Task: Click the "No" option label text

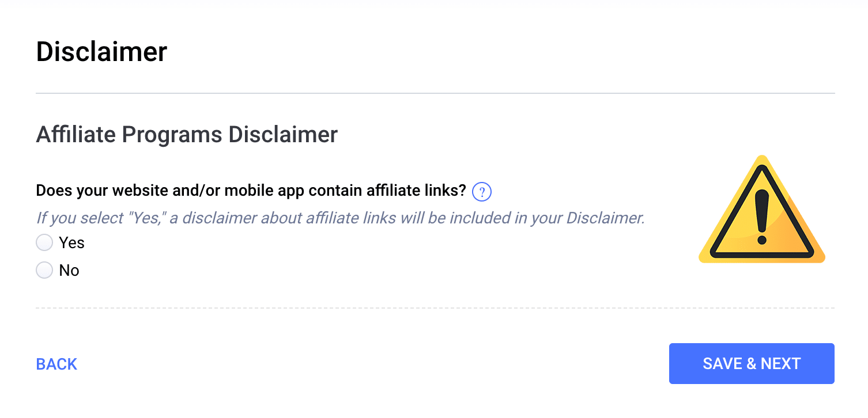Action: [69, 271]
